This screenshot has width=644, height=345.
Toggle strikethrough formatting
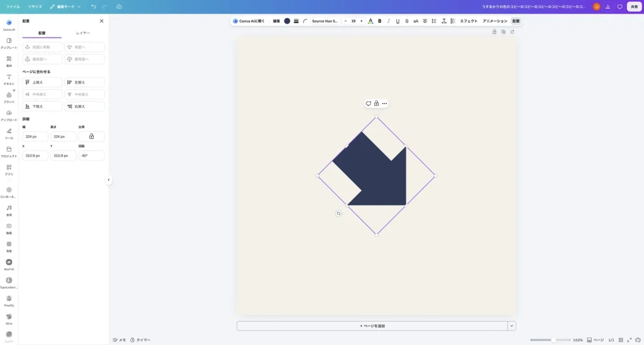click(407, 21)
